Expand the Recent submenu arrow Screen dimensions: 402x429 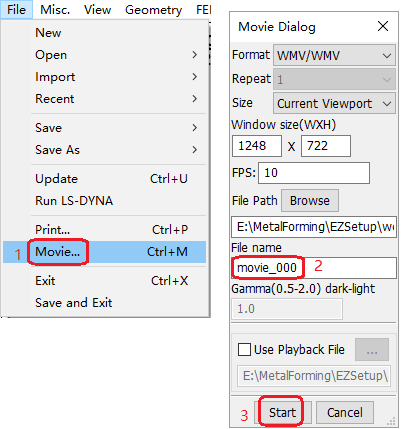pyautogui.click(x=195, y=99)
